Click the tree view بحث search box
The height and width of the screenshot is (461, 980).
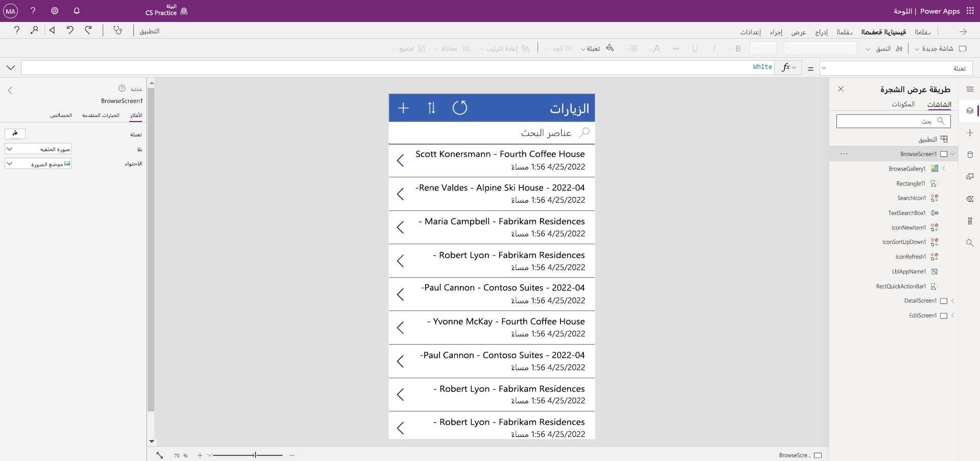click(894, 121)
